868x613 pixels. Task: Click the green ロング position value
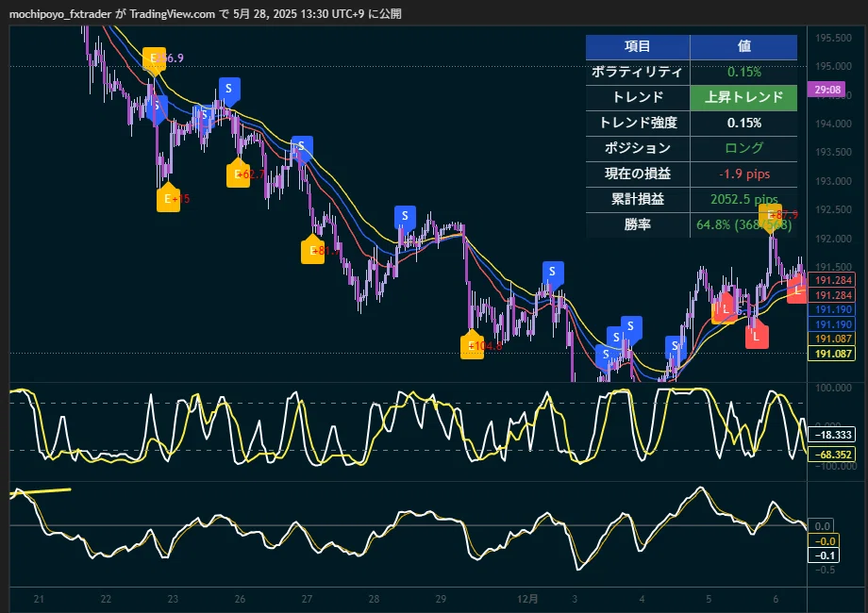pyautogui.click(x=744, y=148)
